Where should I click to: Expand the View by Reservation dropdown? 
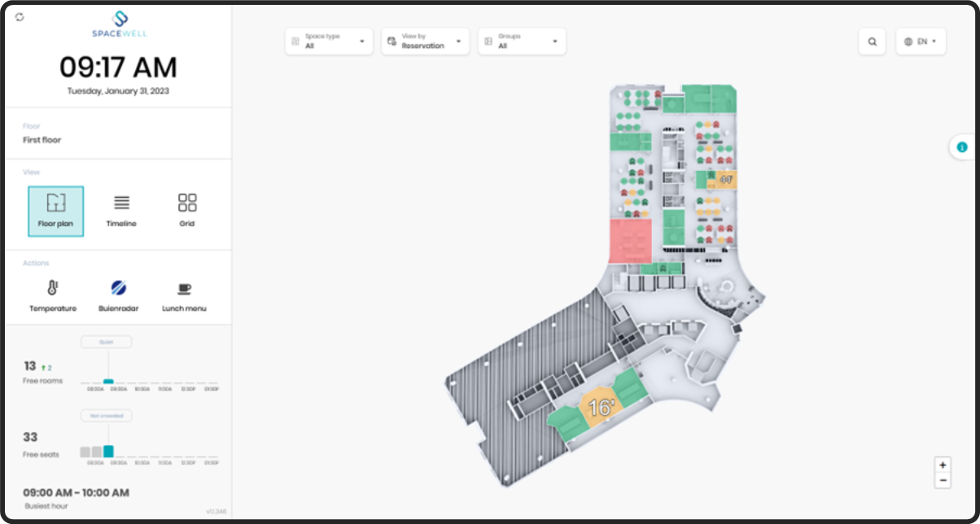[425, 41]
